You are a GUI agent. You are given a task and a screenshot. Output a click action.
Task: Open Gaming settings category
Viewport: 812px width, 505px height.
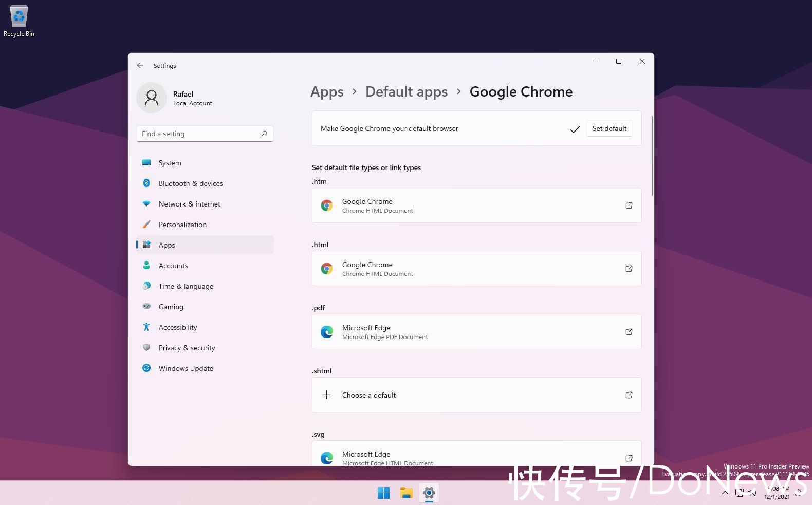(x=206, y=307)
